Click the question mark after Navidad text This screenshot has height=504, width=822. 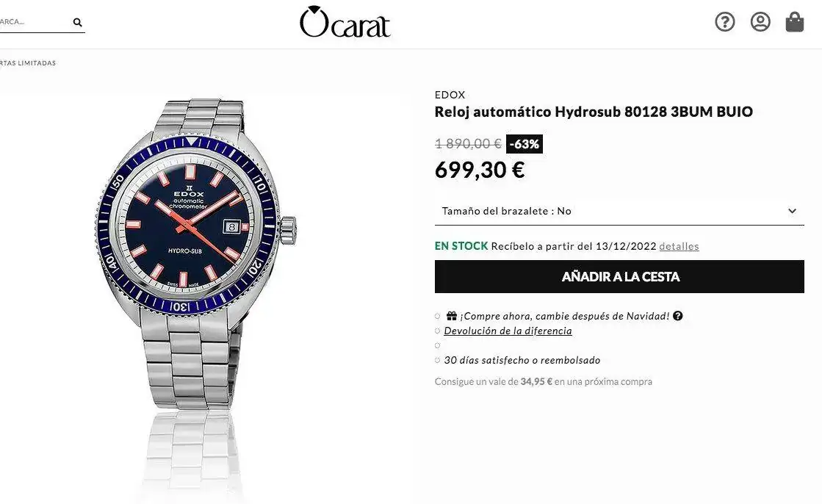(x=678, y=316)
